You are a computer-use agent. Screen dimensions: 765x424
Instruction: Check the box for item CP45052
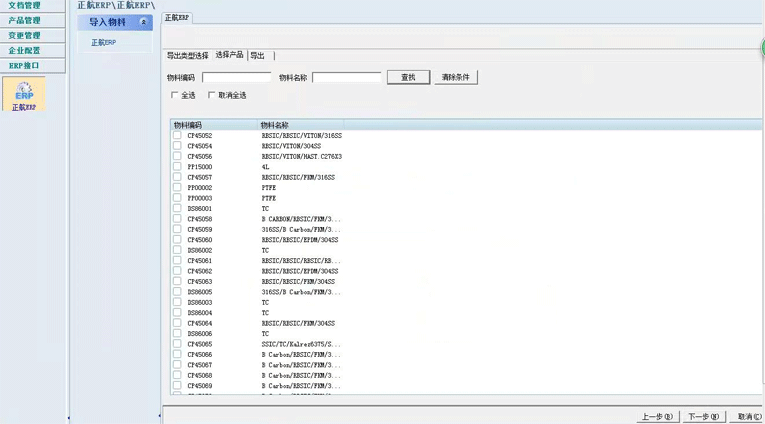point(177,136)
